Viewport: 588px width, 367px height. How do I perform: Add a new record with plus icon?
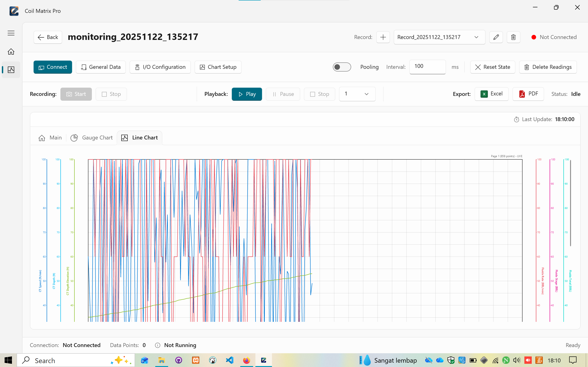click(383, 37)
